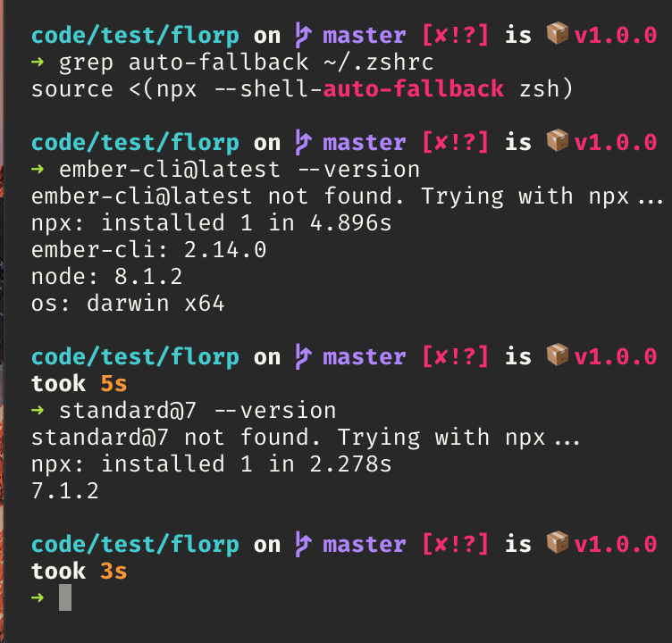Click the git branch icon in prompt above 'took 5s'
Screen dimensions: 672x643
coord(303,356)
